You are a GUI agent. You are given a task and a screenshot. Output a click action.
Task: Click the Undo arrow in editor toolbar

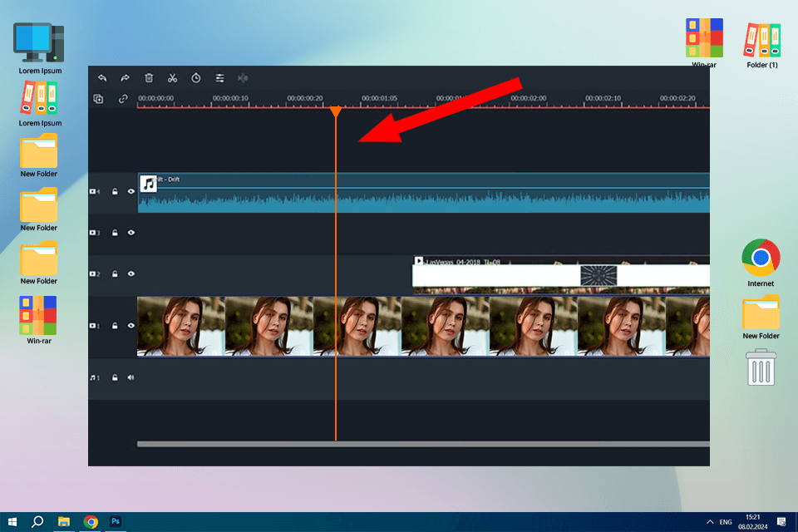click(x=102, y=78)
